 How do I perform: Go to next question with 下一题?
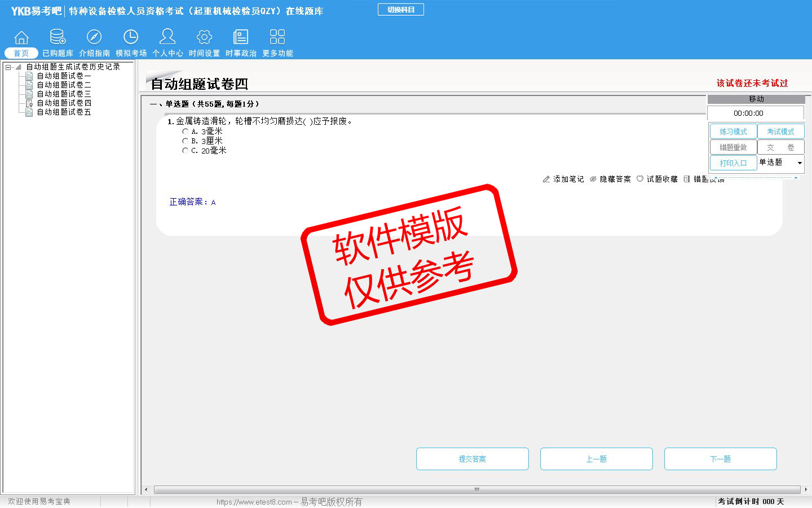coord(720,459)
